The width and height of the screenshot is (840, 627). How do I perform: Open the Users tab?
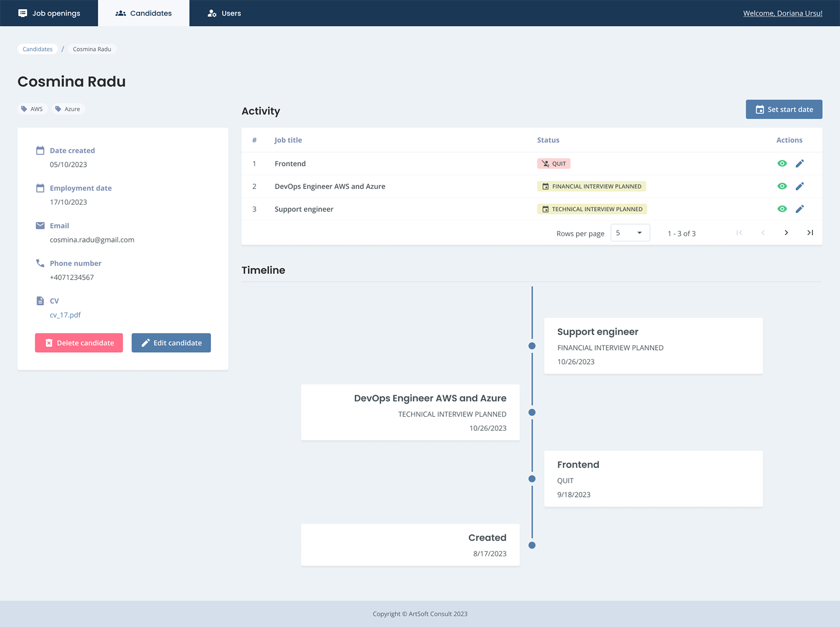point(224,13)
